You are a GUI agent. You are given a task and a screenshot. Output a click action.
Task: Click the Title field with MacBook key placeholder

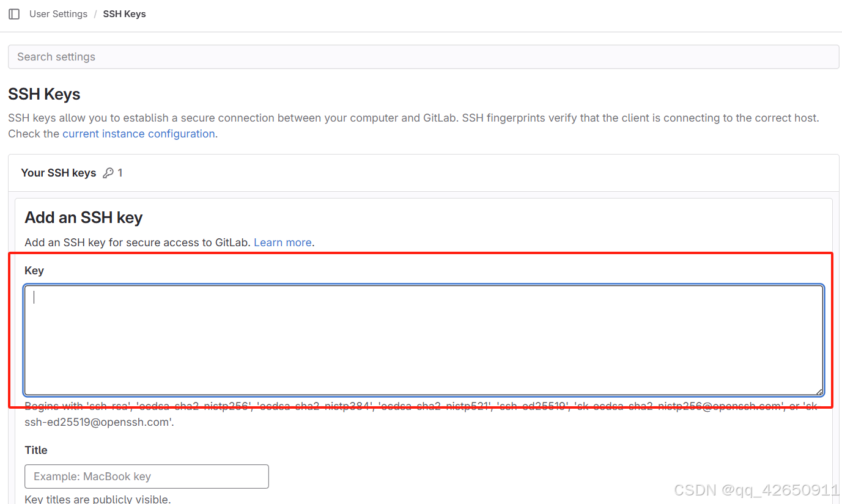(x=146, y=477)
